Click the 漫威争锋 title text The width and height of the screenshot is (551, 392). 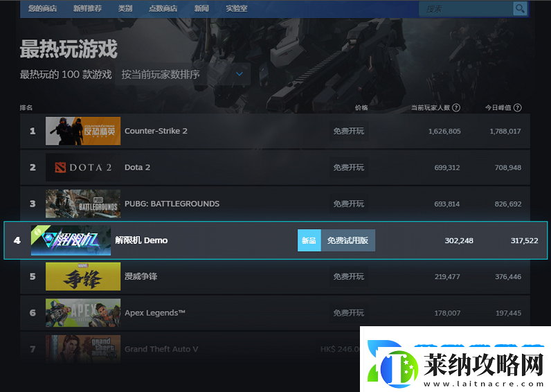(141, 276)
